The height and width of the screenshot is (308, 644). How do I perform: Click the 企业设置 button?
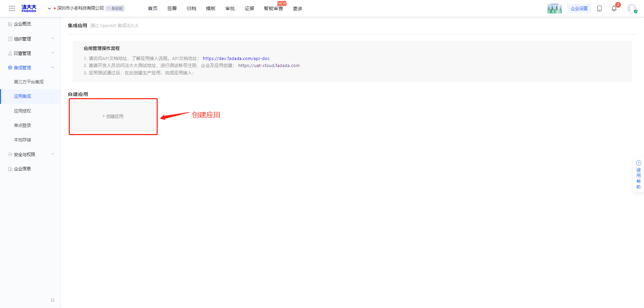coord(579,8)
